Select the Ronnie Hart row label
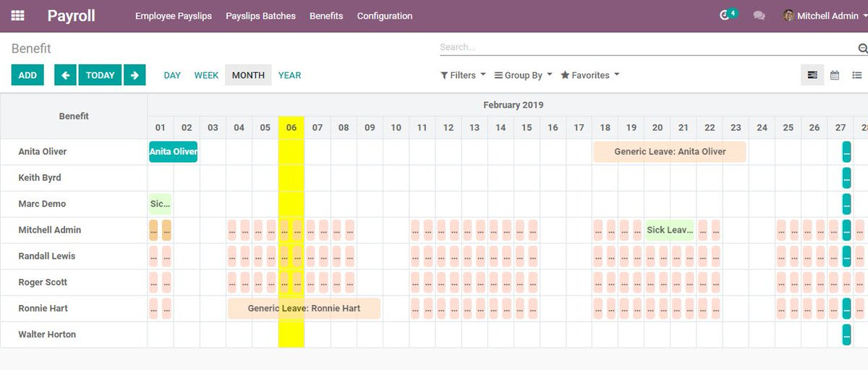Screen dimensions: 868x370 [x=43, y=308]
